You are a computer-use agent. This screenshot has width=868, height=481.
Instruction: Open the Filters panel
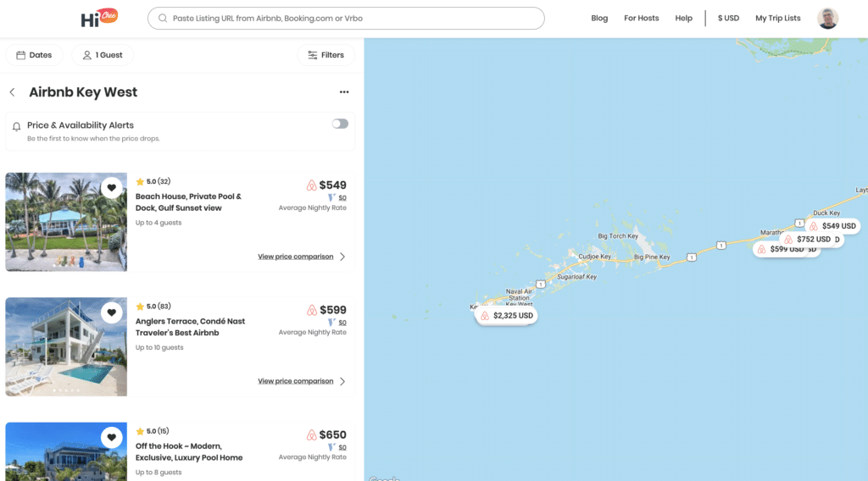pyautogui.click(x=326, y=55)
